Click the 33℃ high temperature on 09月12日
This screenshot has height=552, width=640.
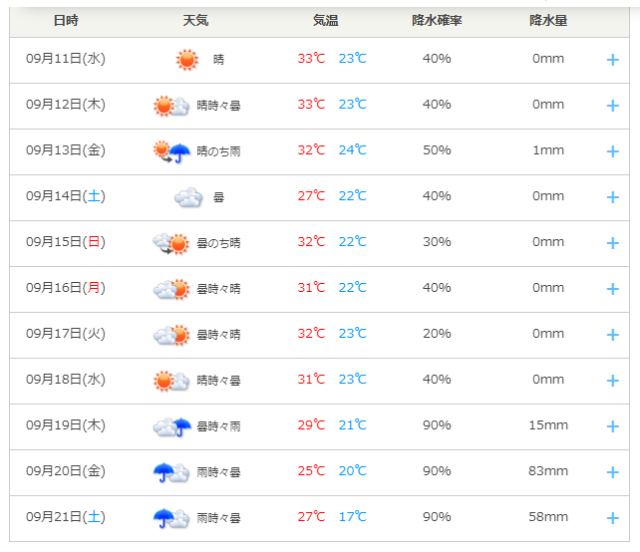click(x=311, y=104)
